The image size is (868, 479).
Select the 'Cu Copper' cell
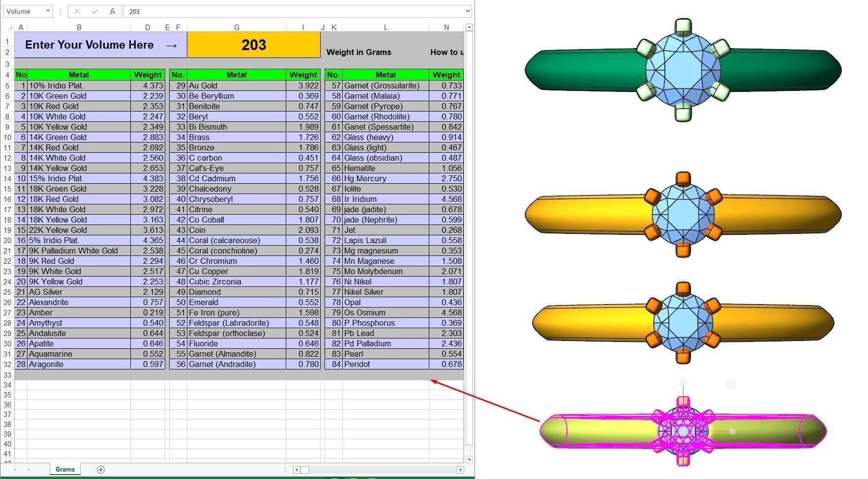(237, 271)
